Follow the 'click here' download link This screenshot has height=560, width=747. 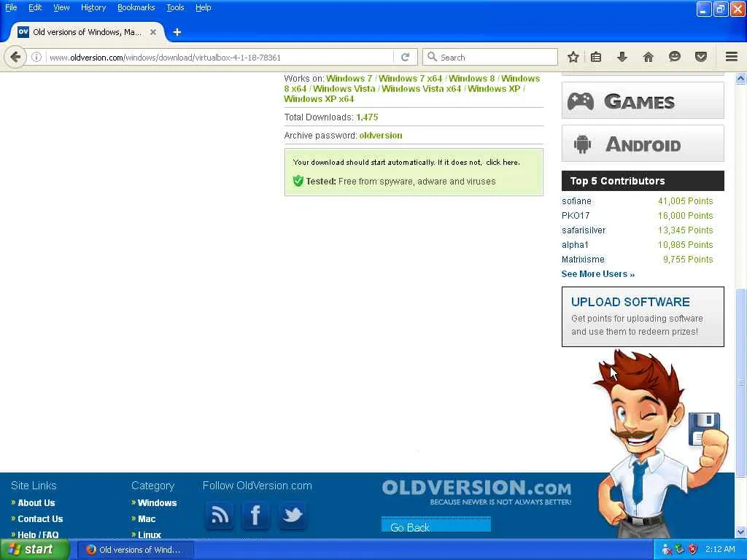[x=502, y=163]
